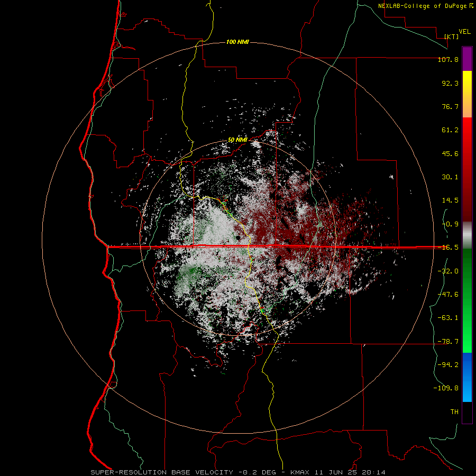Click the -16.5 velocity scale value

pos(448,248)
